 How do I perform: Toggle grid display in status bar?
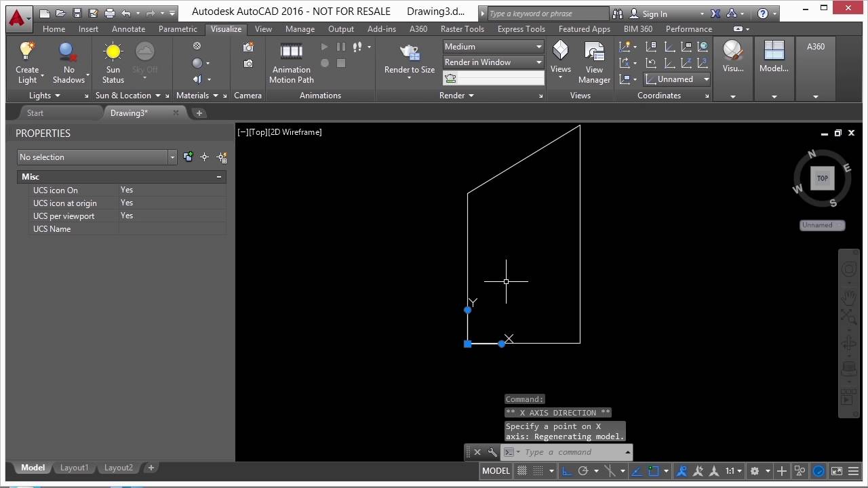[522, 471]
